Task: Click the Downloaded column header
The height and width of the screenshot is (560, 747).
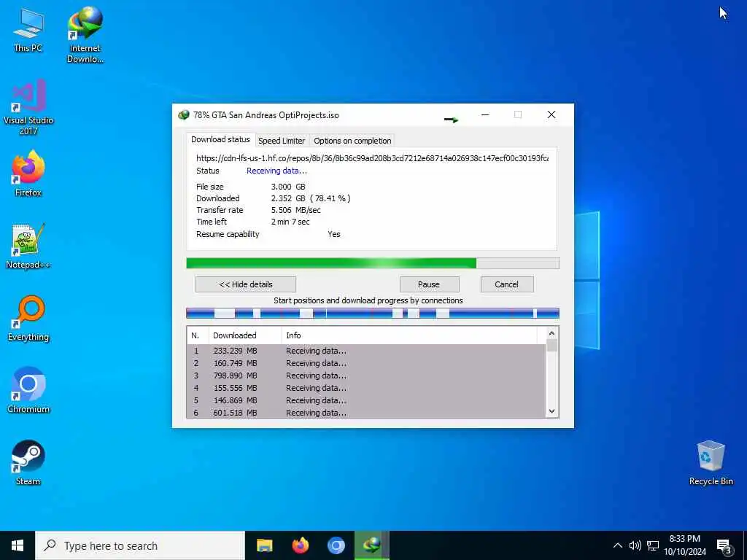Action: click(x=245, y=335)
